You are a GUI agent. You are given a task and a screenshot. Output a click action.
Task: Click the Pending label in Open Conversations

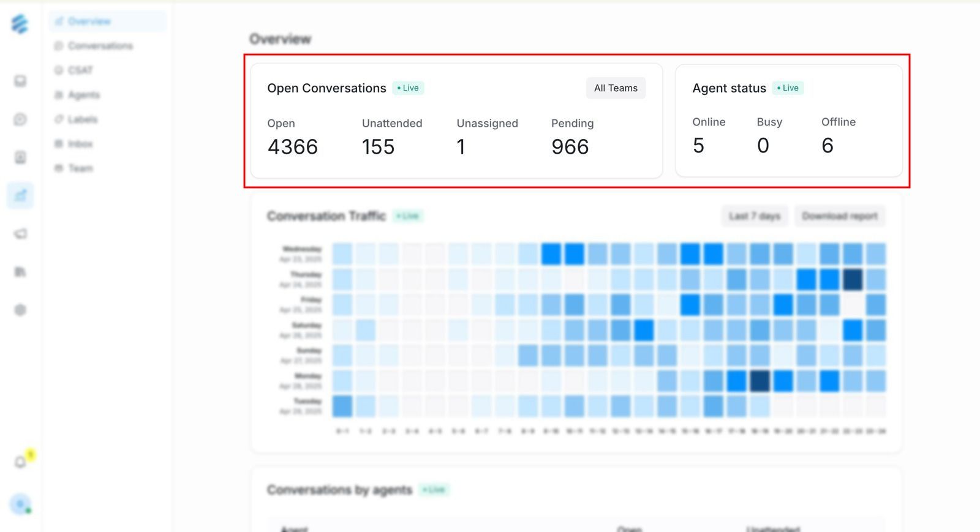pyautogui.click(x=572, y=124)
